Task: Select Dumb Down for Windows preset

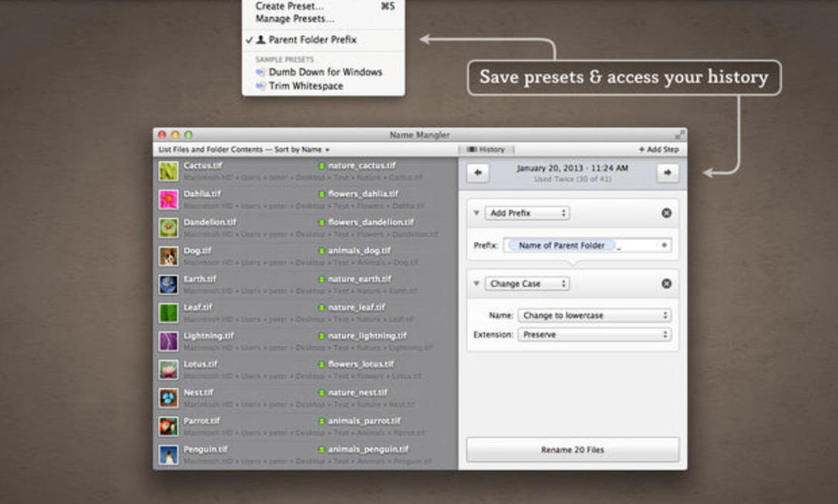Action: click(323, 72)
